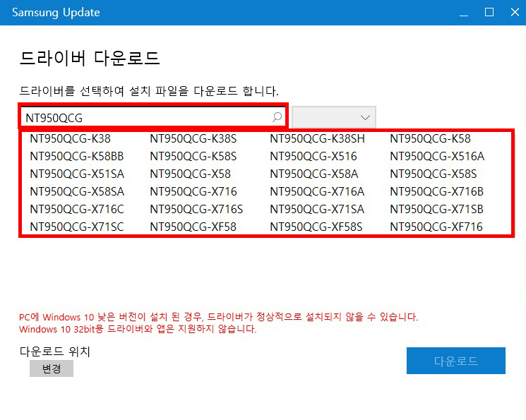Select model NT950QCG-X716
Screen dimensions: 526x420
coord(193,191)
